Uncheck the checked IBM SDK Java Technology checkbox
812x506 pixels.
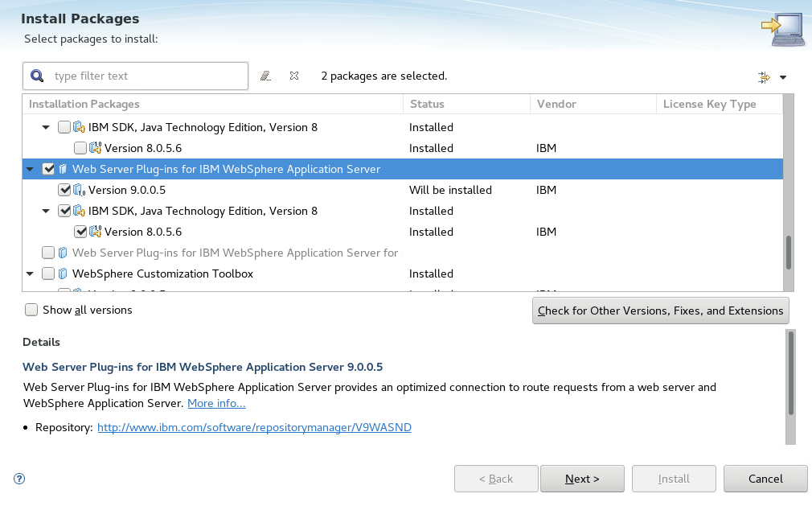[64, 211]
